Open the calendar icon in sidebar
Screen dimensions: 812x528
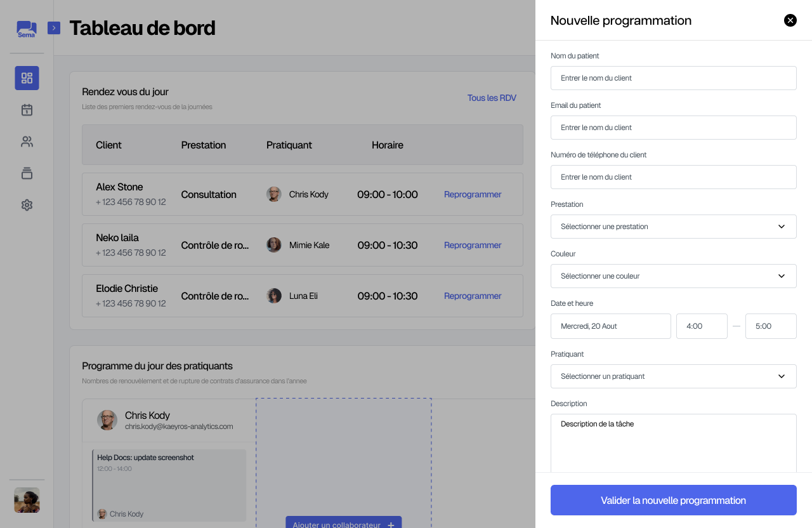point(27,110)
